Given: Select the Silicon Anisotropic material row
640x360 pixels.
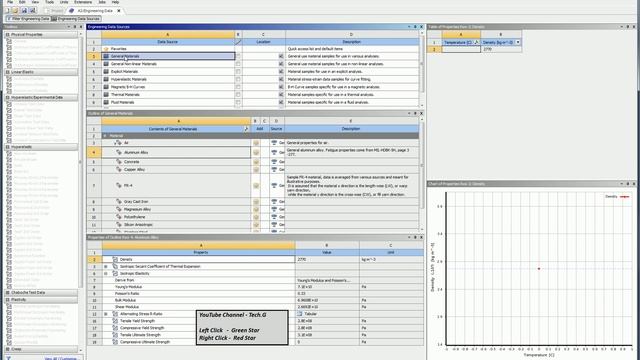Looking at the screenshot, I should 176,225.
